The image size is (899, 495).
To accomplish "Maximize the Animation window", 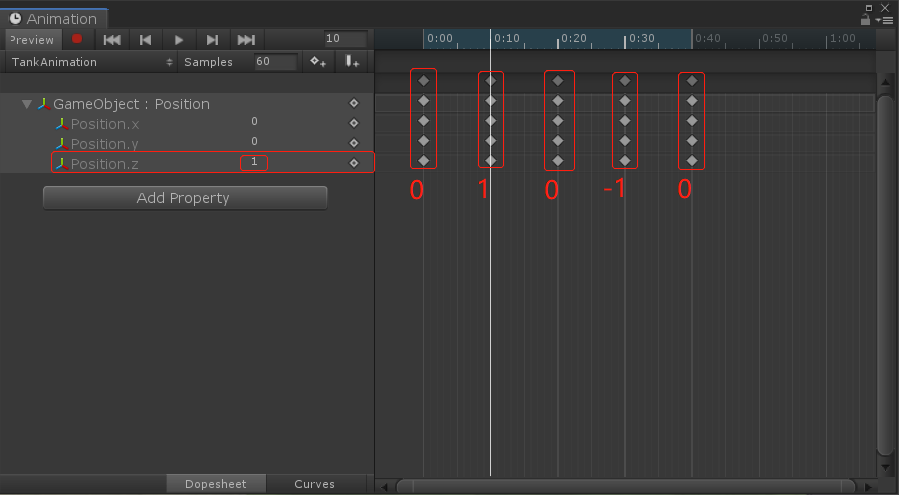I will [869, 7].
